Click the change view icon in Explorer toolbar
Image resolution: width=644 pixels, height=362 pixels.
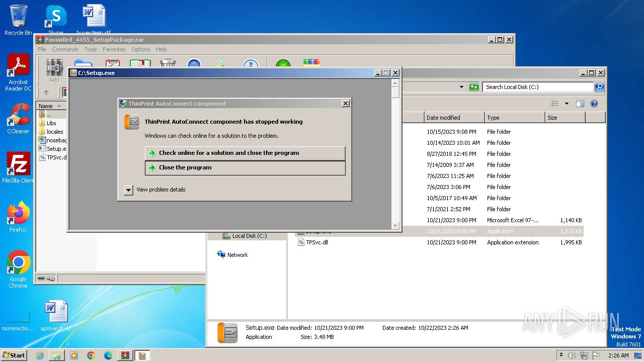(x=554, y=104)
